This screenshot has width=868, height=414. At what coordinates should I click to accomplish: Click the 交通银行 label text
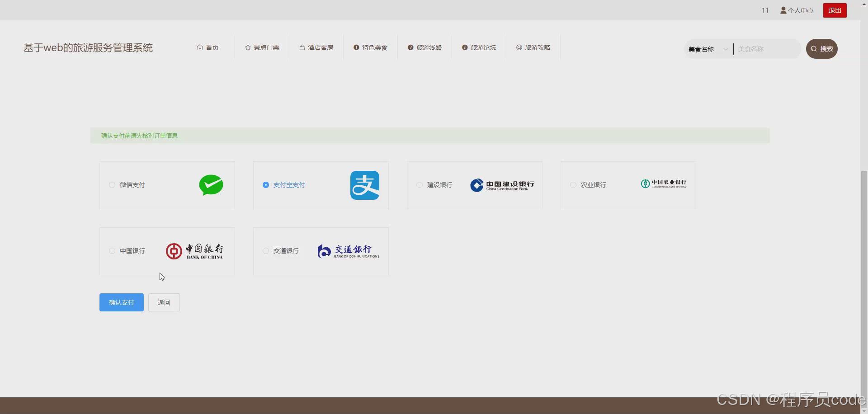(x=286, y=251)
